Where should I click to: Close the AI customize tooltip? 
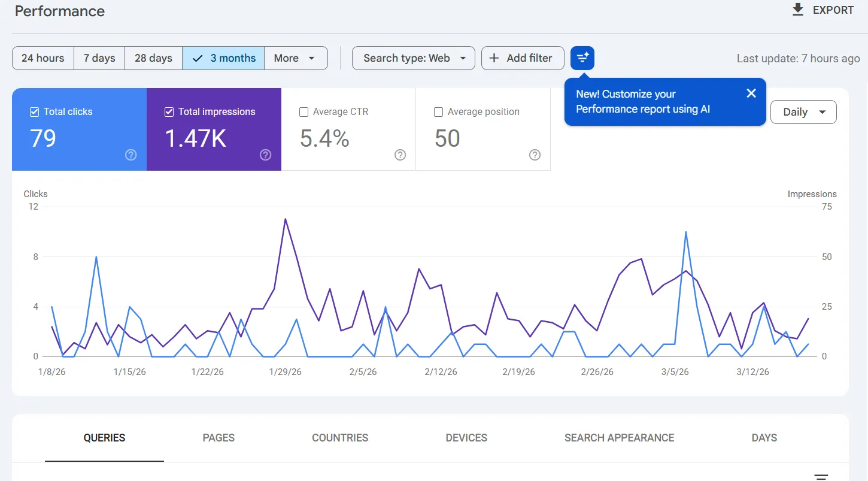point(751,93)
